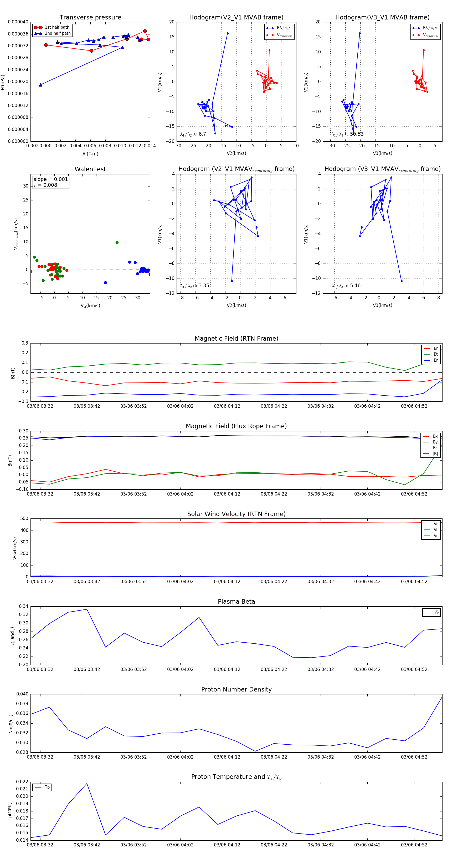Click the green outlier point in WalenTest
The width and height of the screenshot is (473, 868).
point(117,243)
